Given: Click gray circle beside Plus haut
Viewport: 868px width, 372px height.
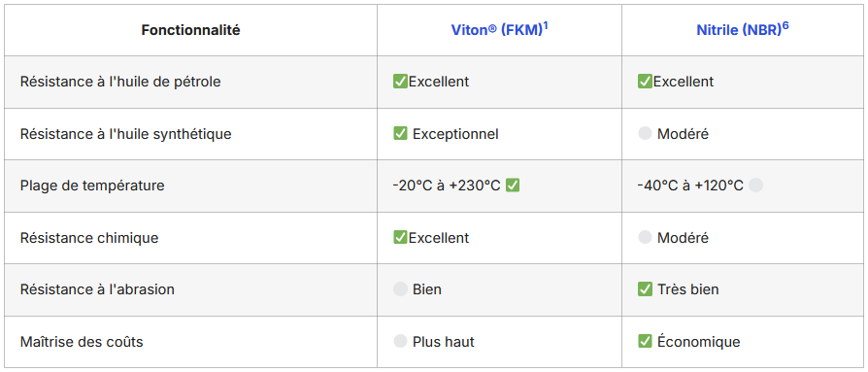Looking at the screenshot, I should coord(400,342).
